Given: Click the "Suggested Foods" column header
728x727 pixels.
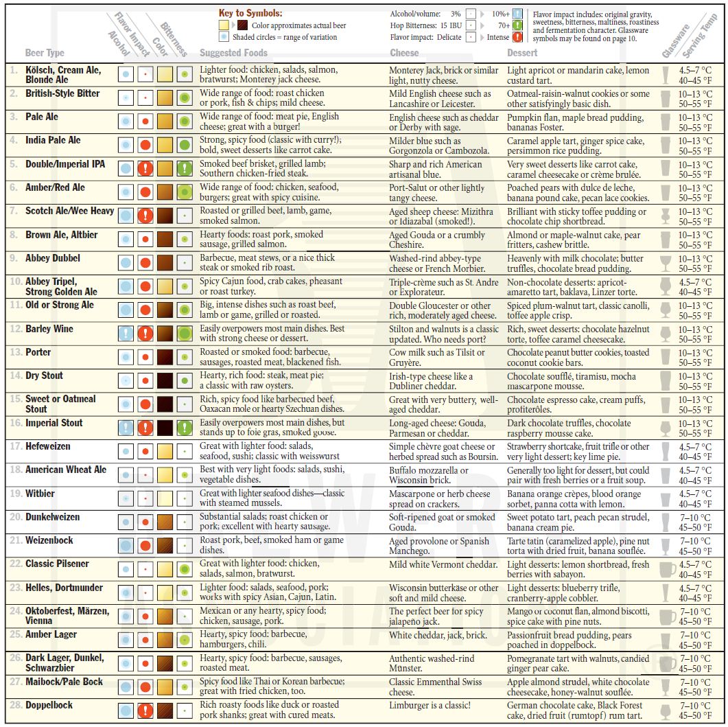Looking at the screenshot, I should coord(233,52).
